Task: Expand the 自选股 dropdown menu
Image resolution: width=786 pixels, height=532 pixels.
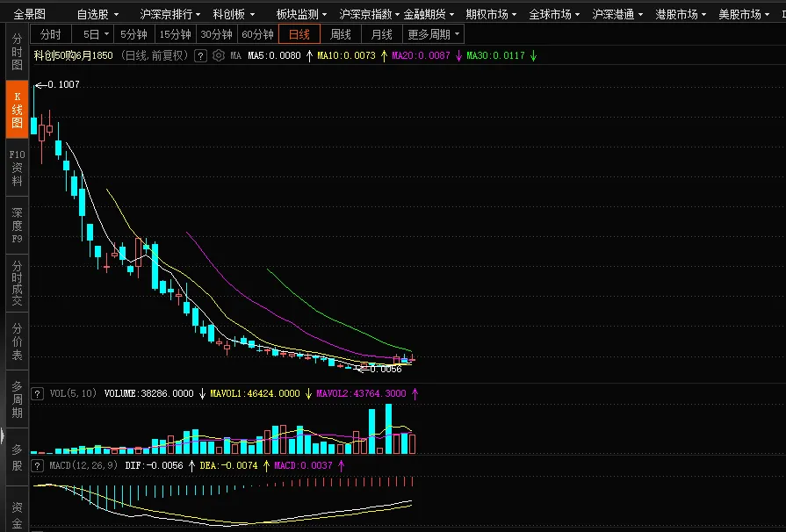Action: point(97,14)
